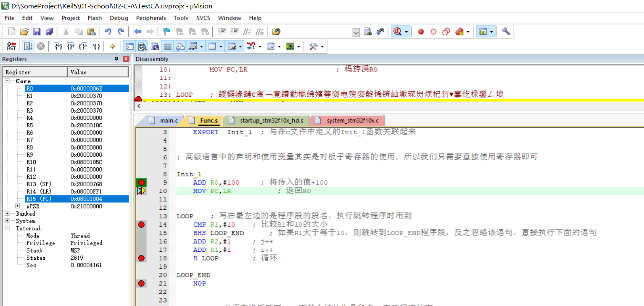
Task: Step over the current line
Action: [x=71, y=46]
